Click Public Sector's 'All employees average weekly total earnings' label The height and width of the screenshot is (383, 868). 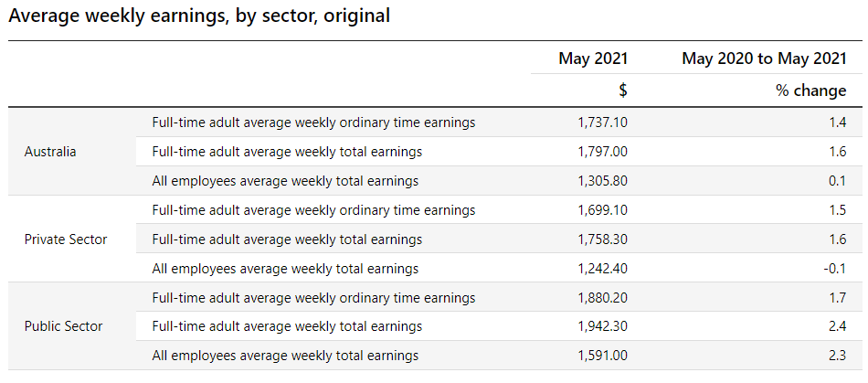click(285, 356)
